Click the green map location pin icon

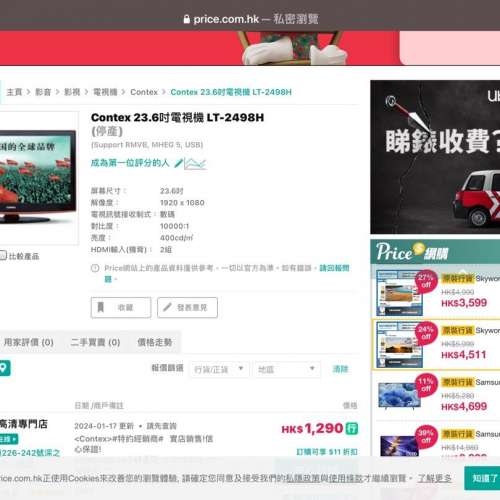click(4, 368)
